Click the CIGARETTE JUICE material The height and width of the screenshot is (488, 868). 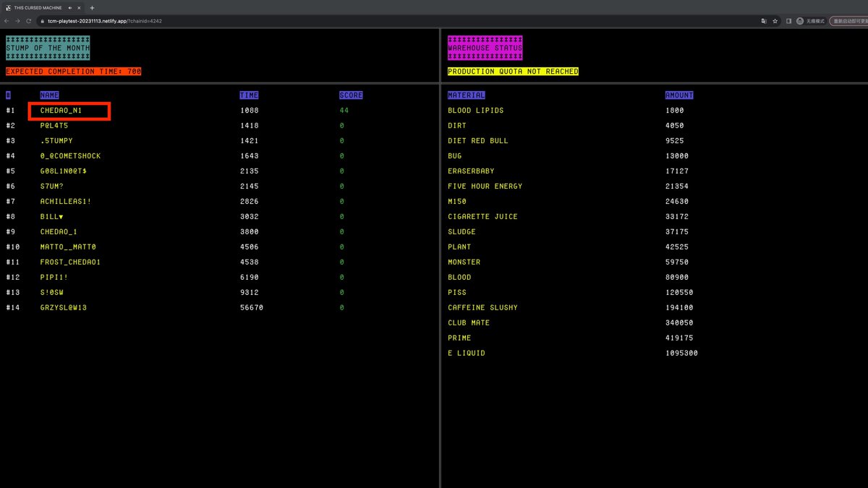pyautogui.click(x=483, y=217)
